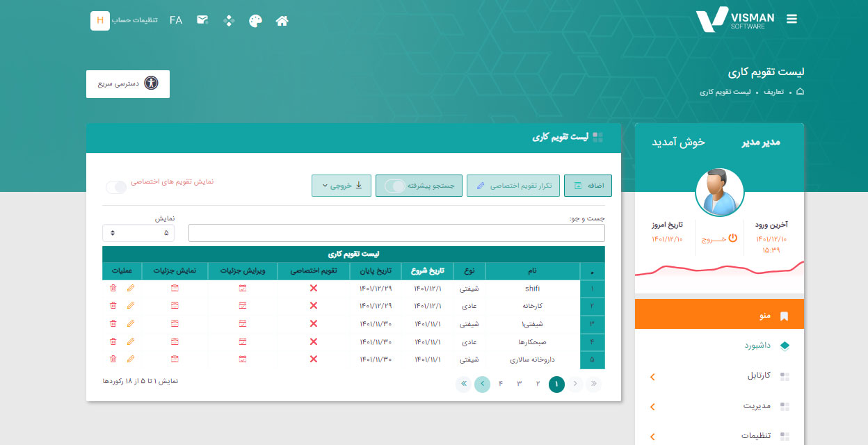Viewport: 868px width, 445px height.
Task: Click the صبحکارها name cell
Action: (533, 341)
